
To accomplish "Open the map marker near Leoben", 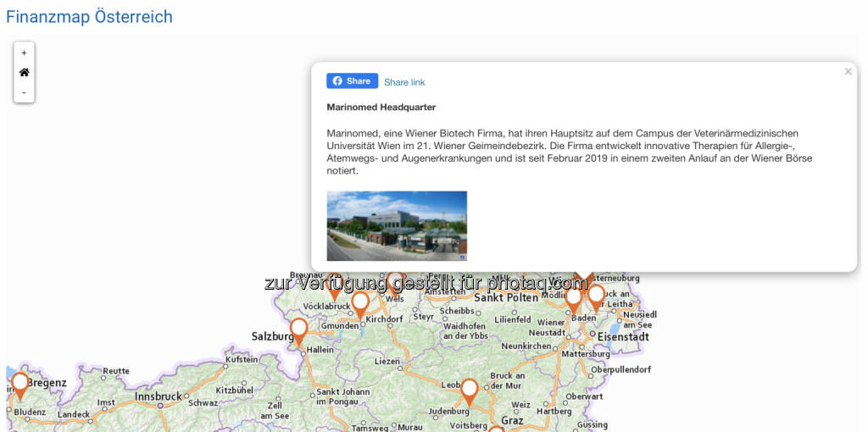I will [469, 390].
